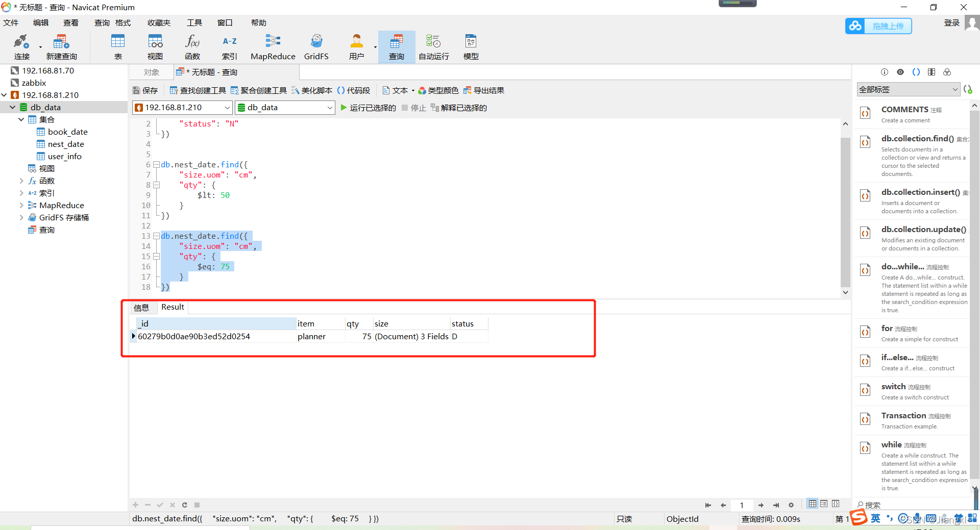Screen dimensions: 980x530
Task: Collapse the db_data tree node
Action: [x=13, y=107]
